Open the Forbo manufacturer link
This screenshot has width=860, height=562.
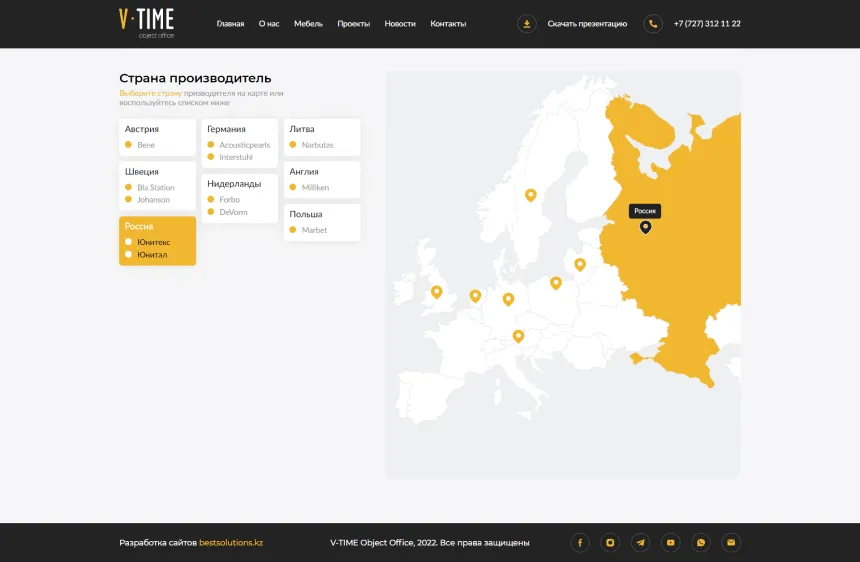(x=229, y=200)
